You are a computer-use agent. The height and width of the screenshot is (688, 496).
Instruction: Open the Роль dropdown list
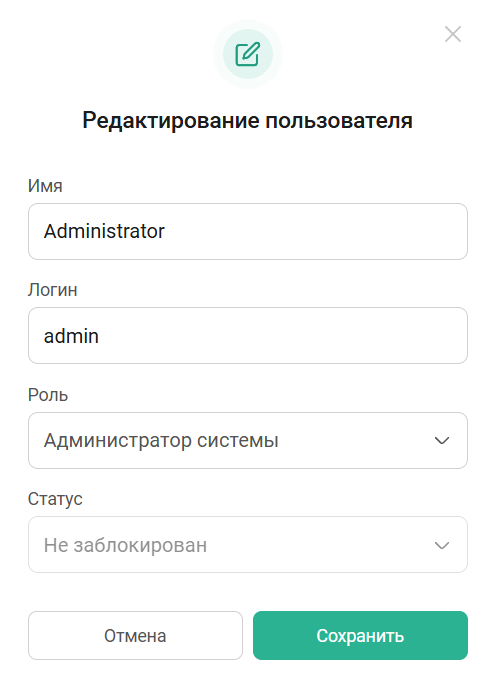(248, 440)
